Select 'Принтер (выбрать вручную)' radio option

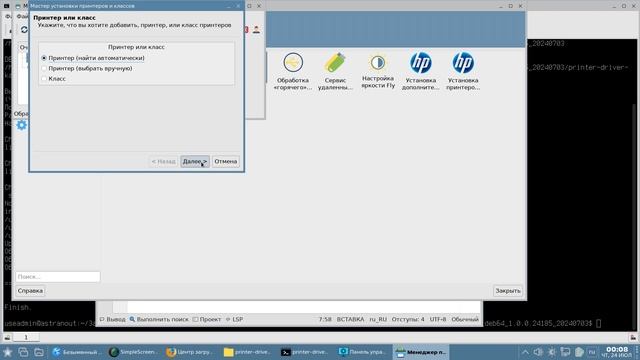point(87,68)
